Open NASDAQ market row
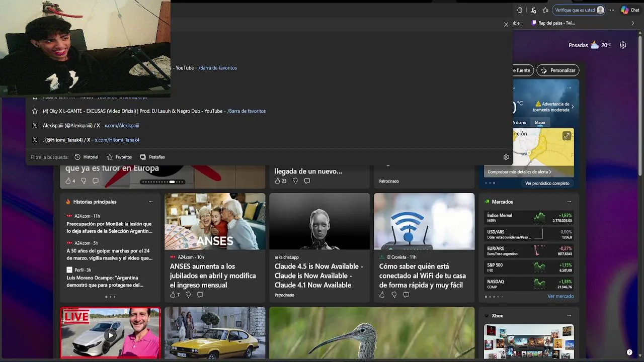This screenshot has height=362, width=644. [529, 284]
